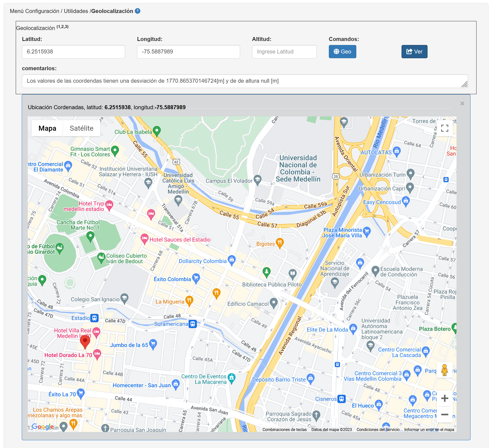Click the Bigotes restaurant pin
The image size is (490, 448).
(280, 243)
